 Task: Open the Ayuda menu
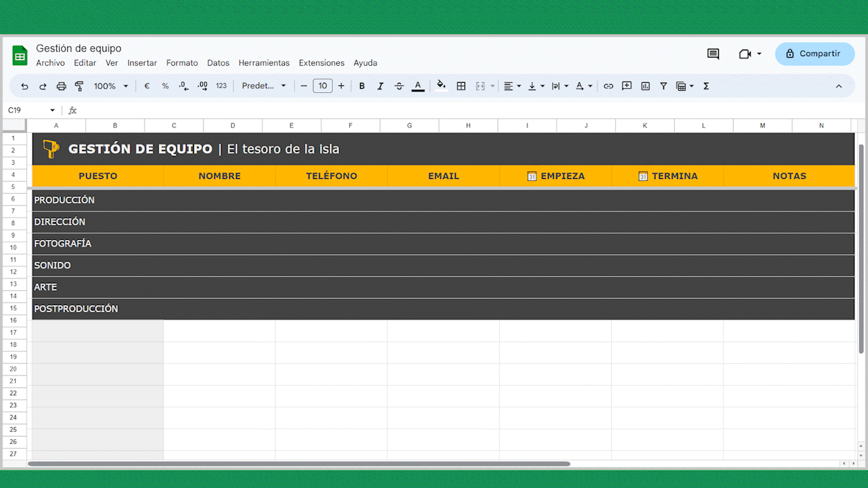click(x=366, y=63)
